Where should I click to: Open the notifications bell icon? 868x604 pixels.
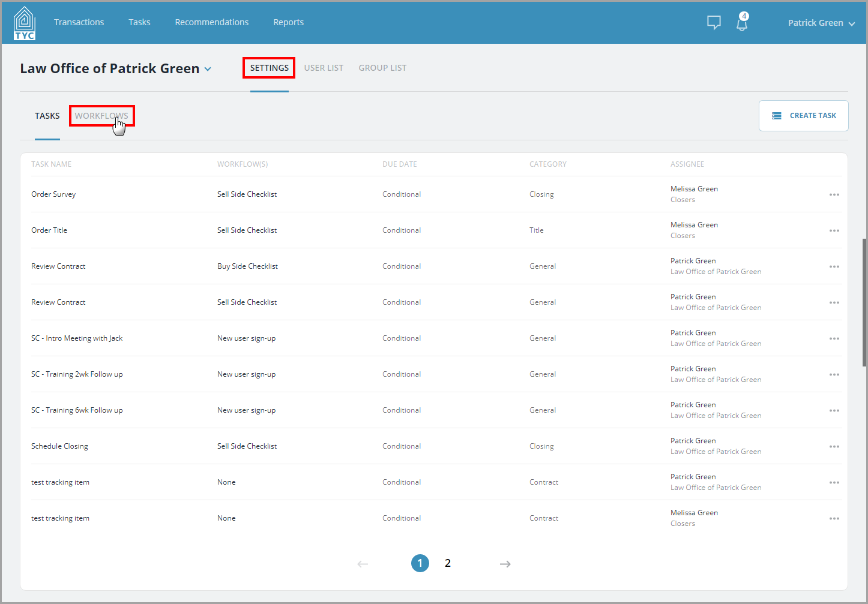743,22
